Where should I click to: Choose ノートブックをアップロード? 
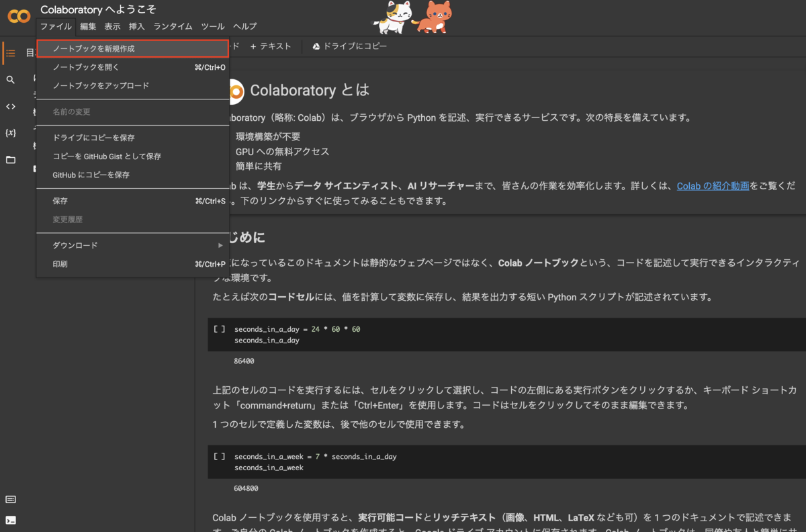[133, 86]
